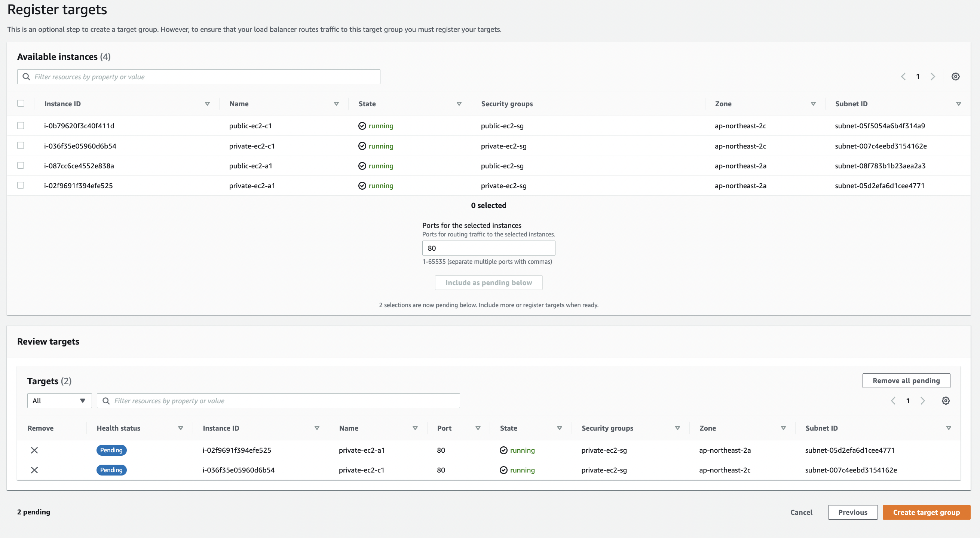Remove pending target private-ec2-a1 with X

pyautogui.click(x=34, y=450)
